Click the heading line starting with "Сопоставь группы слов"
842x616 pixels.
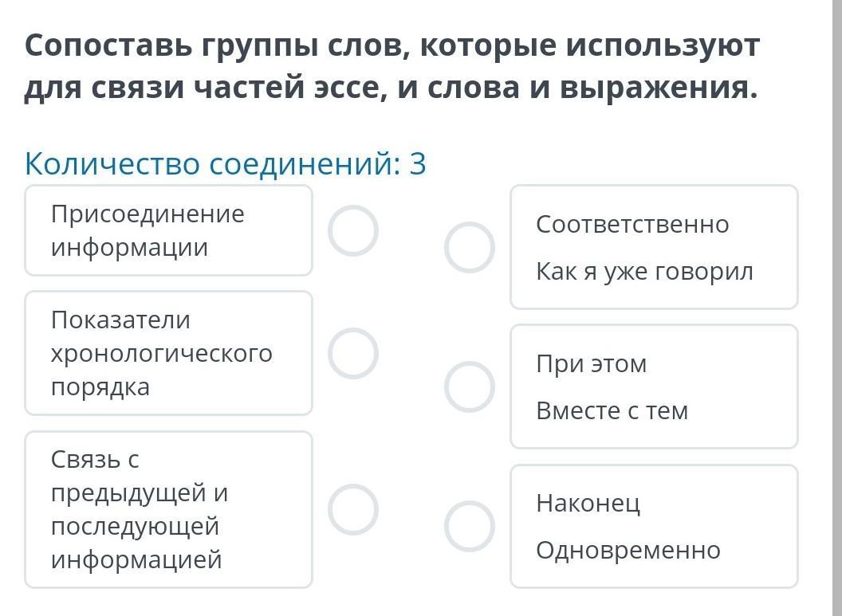click(x=391, y=46)
